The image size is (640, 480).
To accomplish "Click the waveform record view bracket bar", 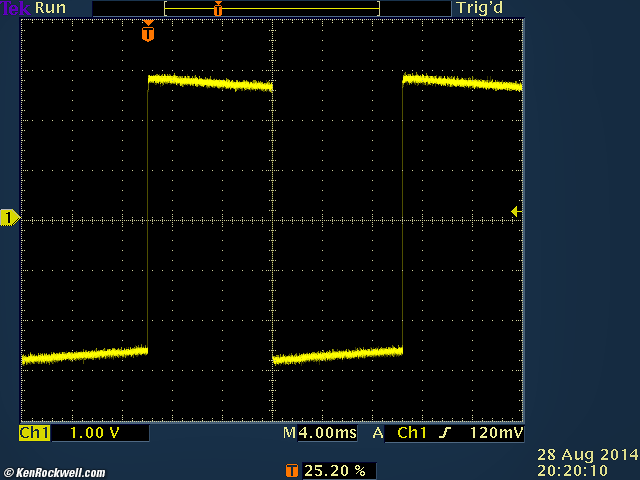I will pyautogui.click(x=272, y=9).
